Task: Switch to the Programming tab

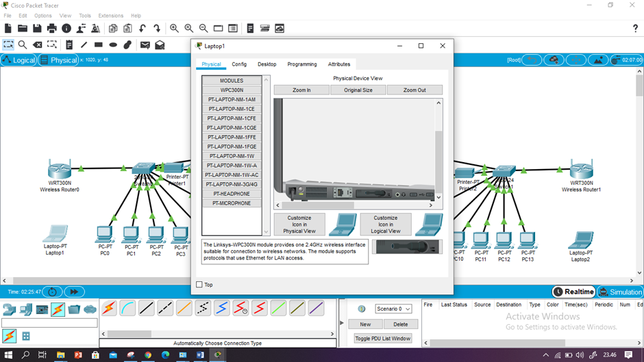Action: (302, 64)
